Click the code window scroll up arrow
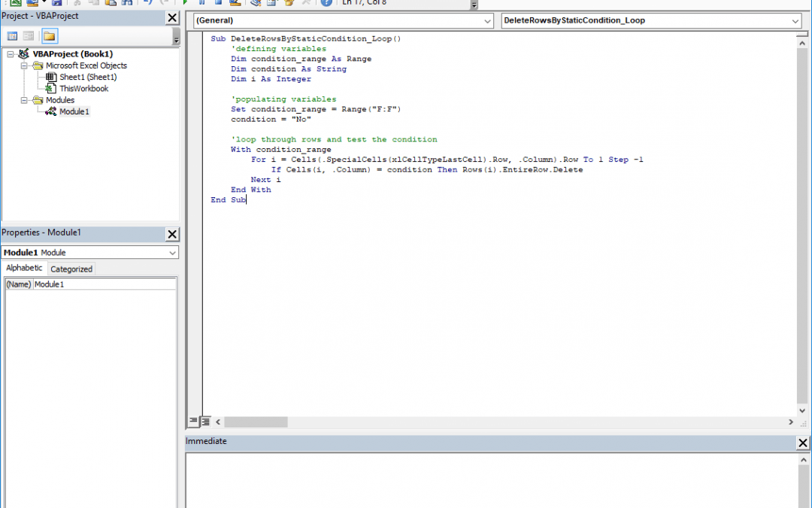 [x=801, y=44]
